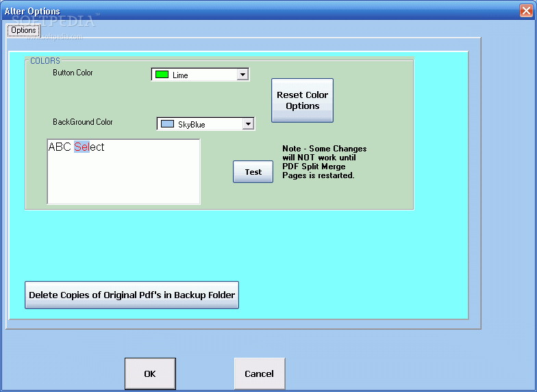Screen dimensions: 537x392
Task: Click Delete Copies of Original Pdf's button
Action: click(x=132, y=295)
